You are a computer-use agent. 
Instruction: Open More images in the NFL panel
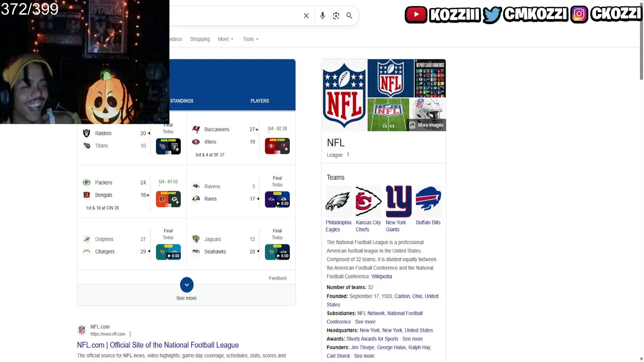(x=426, y=125)
